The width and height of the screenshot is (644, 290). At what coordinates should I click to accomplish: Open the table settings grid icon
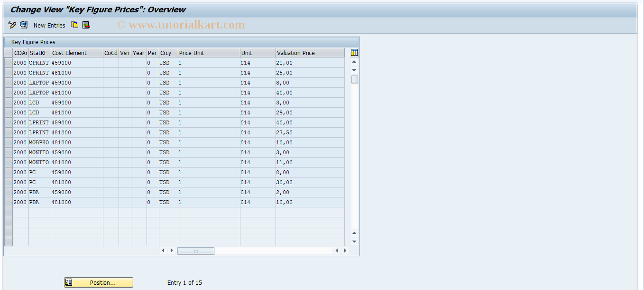[x=354, y=53]
